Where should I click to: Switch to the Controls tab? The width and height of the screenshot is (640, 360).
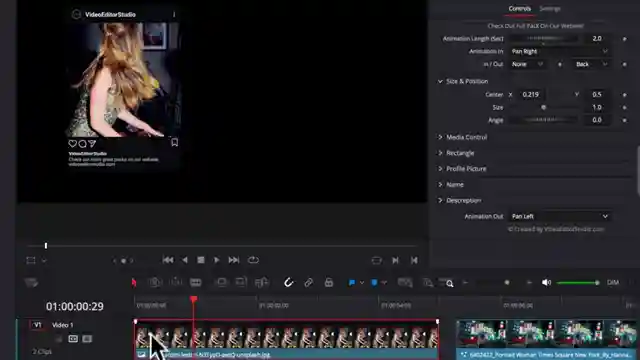point(519,9)
